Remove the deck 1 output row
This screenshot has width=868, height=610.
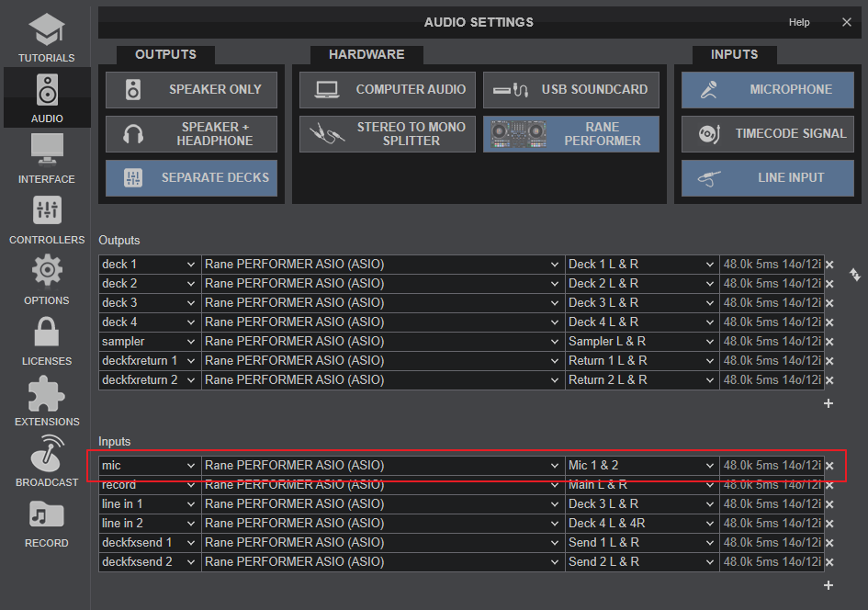(x=829, y=265)
